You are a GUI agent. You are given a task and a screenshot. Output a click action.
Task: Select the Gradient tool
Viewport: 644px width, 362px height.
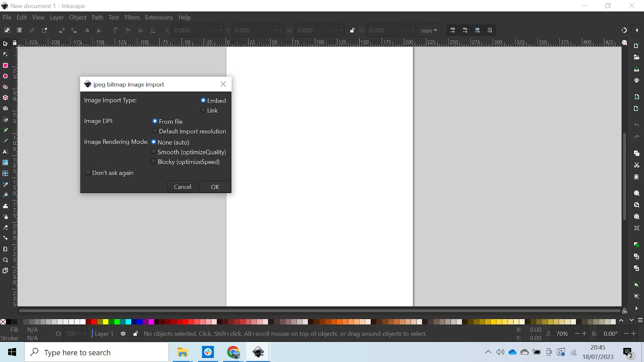(x=5, y=162)
